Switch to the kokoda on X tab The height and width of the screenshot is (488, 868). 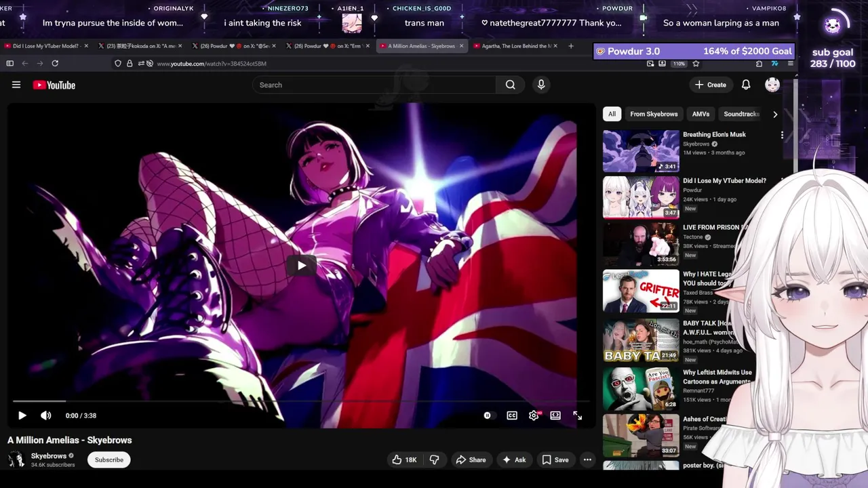pos(138,46)
